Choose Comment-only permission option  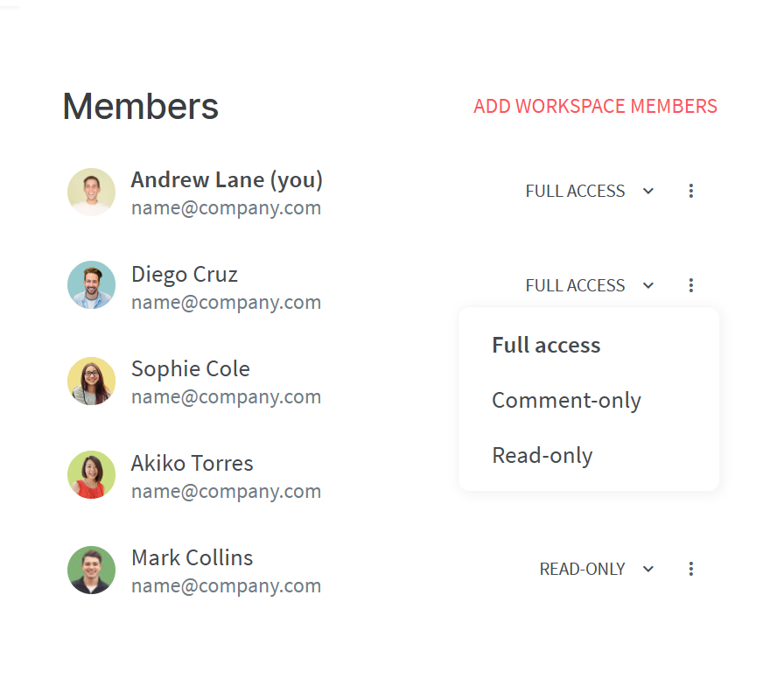pyautogui.click(x=566, y=401)
